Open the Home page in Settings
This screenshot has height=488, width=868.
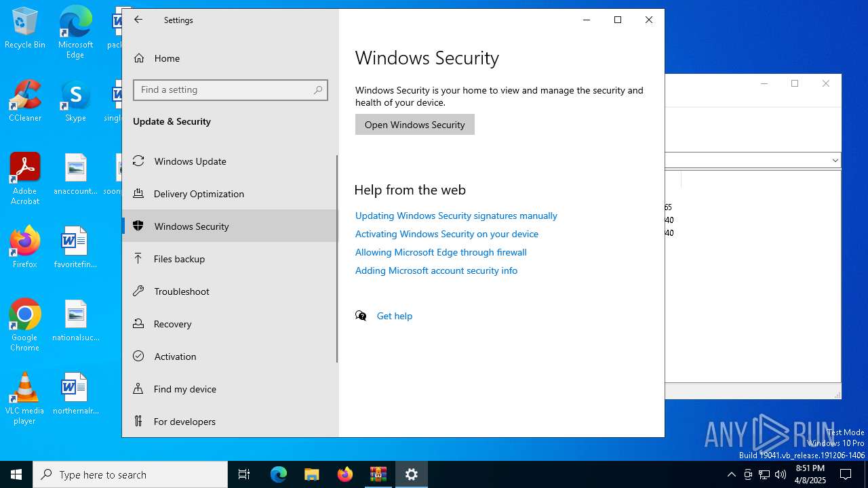pyautogui.click(x=230, y=58)
